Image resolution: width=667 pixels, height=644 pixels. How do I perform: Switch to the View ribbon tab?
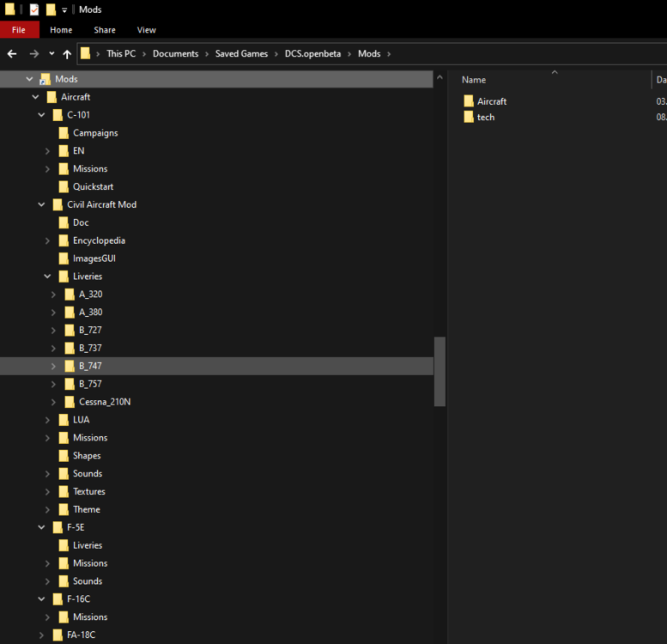(x=146, y=30)
